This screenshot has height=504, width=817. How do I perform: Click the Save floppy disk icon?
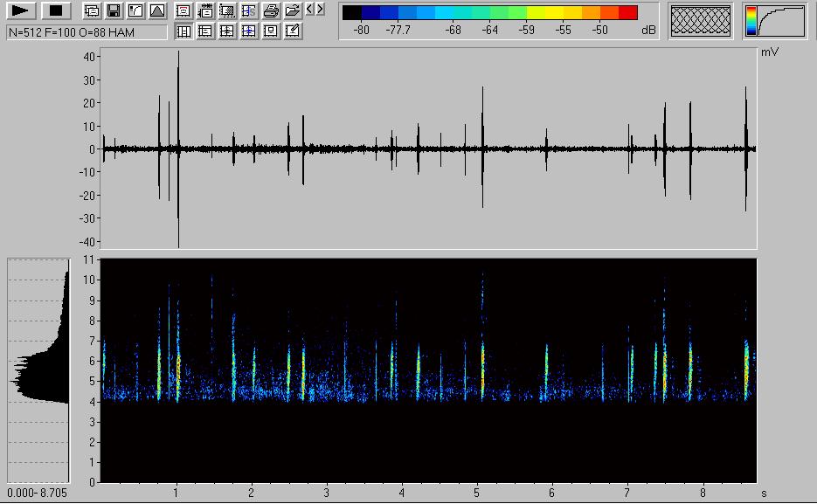coord(114,11)
